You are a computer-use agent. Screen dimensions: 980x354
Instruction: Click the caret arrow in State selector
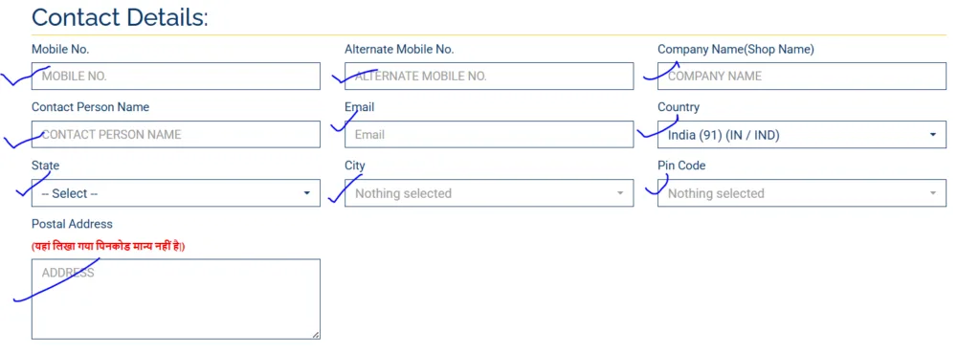(307, 193)
